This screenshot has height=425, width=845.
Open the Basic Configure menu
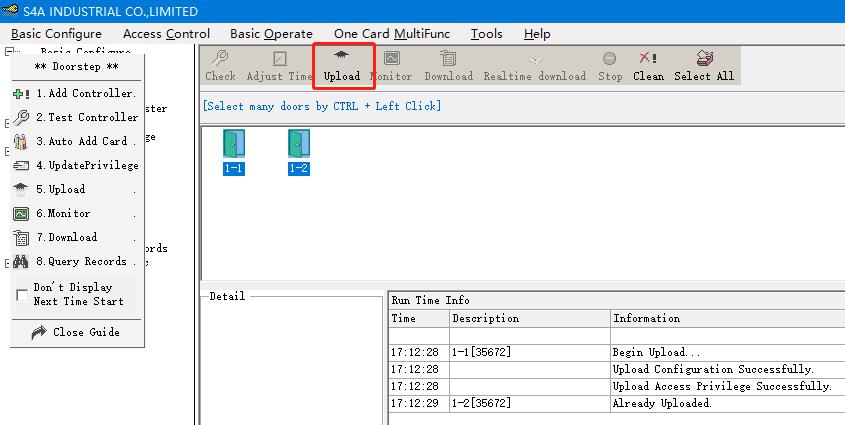(x=56, y=34)
